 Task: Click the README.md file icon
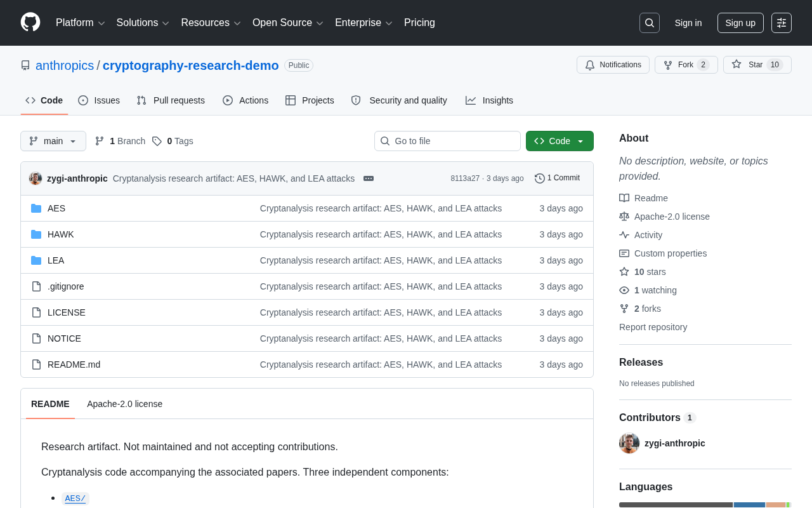point(36,364)
